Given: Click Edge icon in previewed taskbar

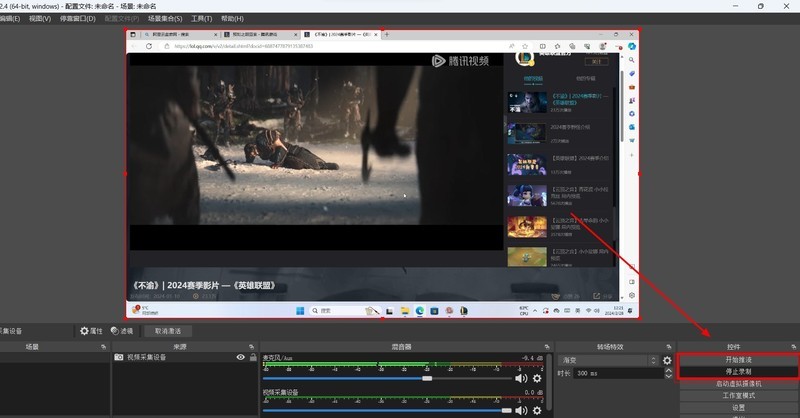Looking at the screenshot, I should pyautogui.click(x=419, y=310).
